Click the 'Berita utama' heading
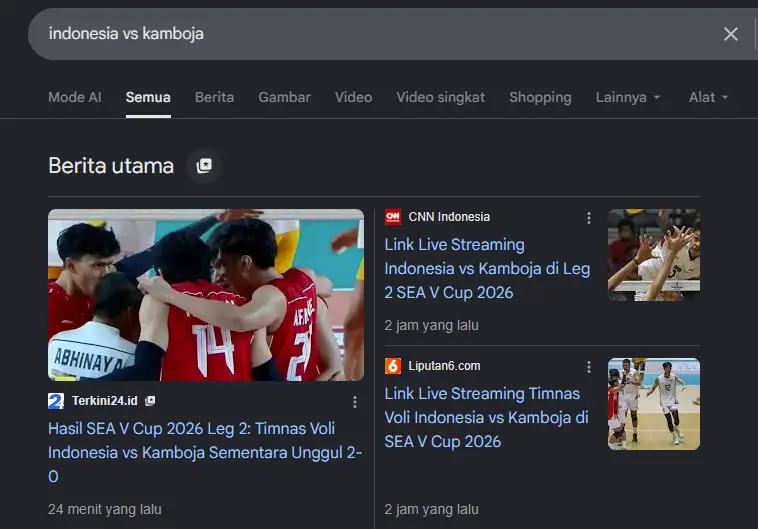The image size is (758, 529). (111, 166)
